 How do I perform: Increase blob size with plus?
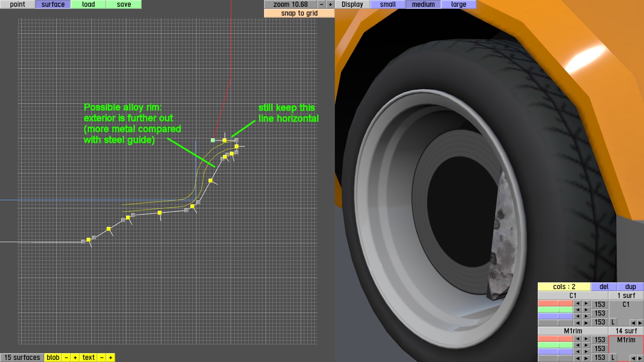pyautogui.click(x=75, y=358)
